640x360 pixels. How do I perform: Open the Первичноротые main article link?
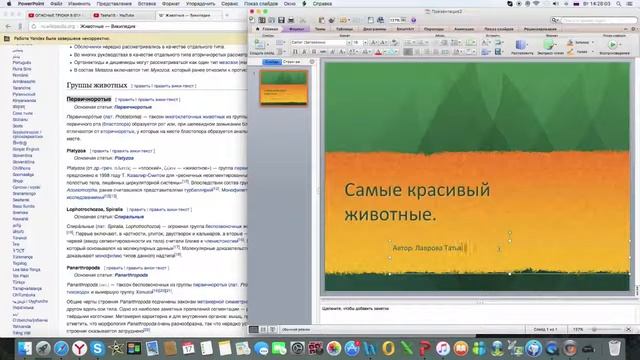click(133, 107)
